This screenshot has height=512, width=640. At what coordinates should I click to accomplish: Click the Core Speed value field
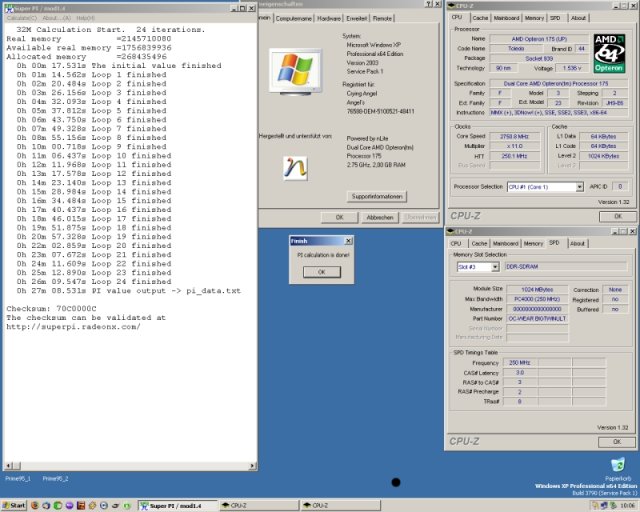pos(514,136)
